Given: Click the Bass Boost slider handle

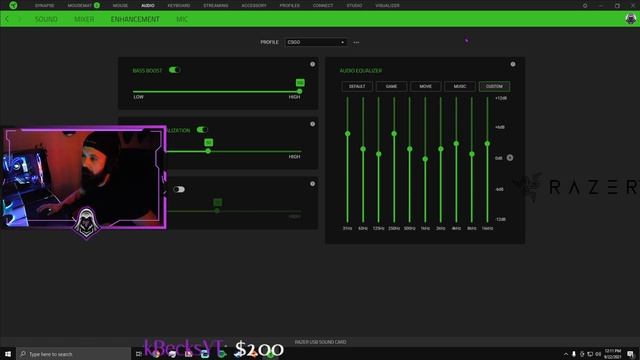Looking at the screenshot, I should click(300, 91).
